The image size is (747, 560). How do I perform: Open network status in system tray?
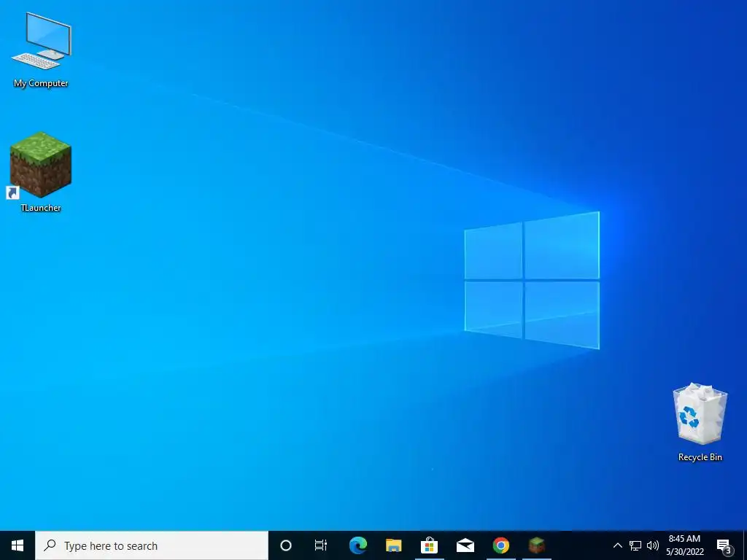[635, 545]
